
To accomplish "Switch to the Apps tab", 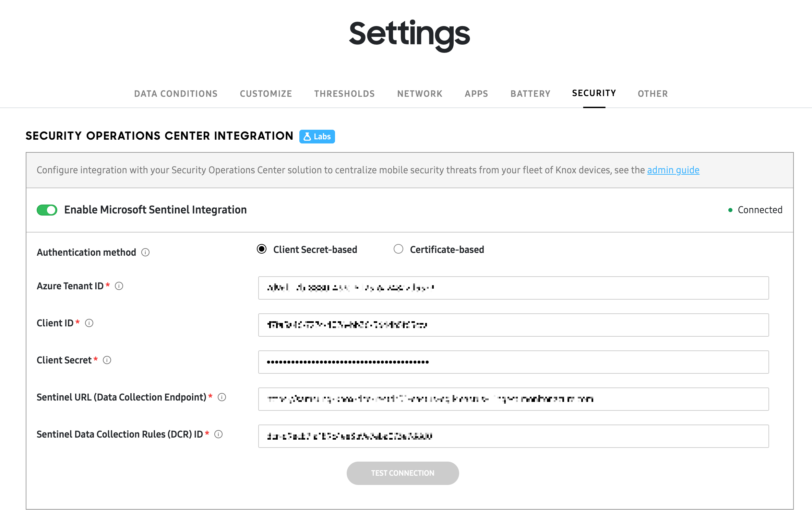I will pyautogui.click(x=476, y=94).
